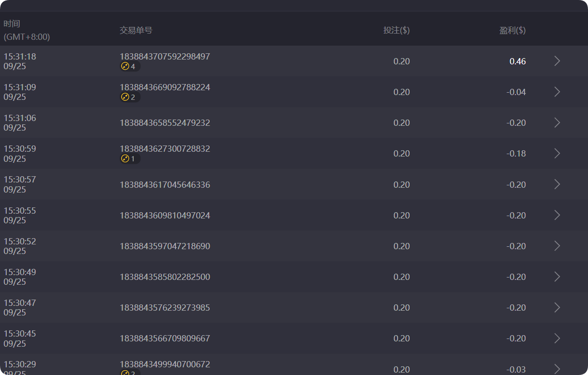
Task: Click the copy badge showing 1 on order 1838843627300728832
Action: tap(130, 158)
